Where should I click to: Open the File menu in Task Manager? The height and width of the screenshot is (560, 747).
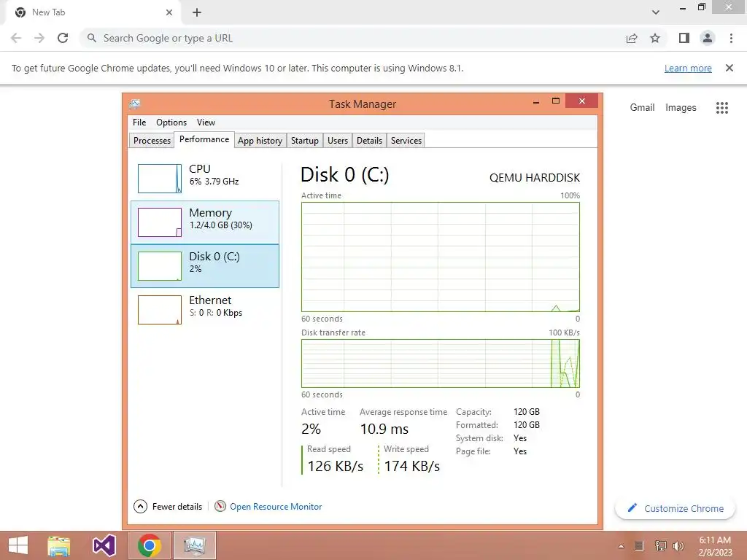[139, 122]
